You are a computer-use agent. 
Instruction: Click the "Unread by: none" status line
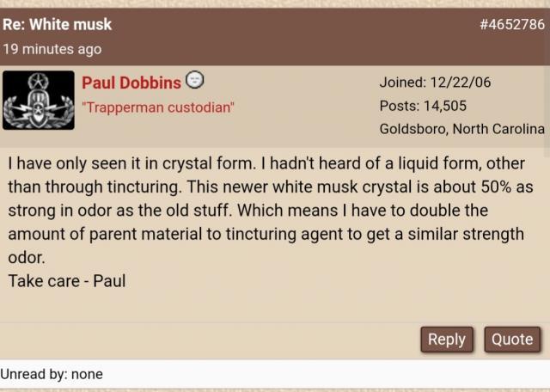[52, 374]
